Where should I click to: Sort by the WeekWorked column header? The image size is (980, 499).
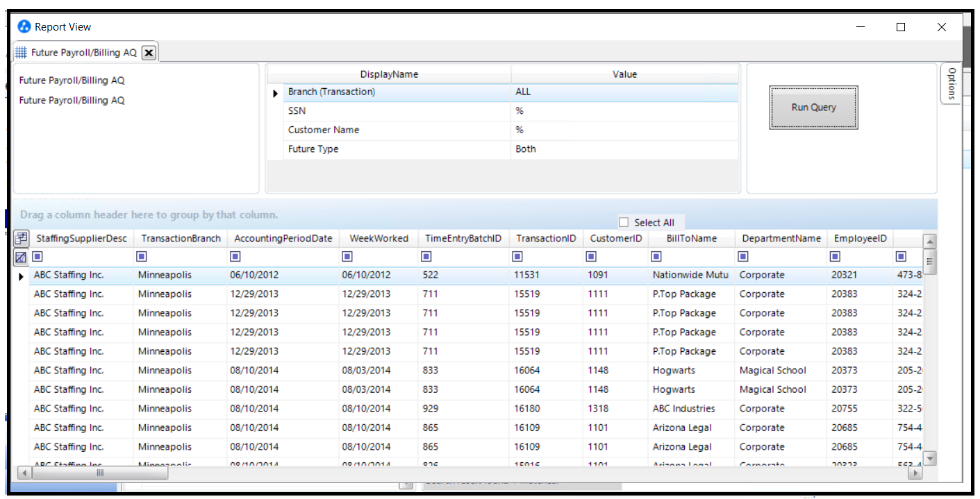[379, 239]
